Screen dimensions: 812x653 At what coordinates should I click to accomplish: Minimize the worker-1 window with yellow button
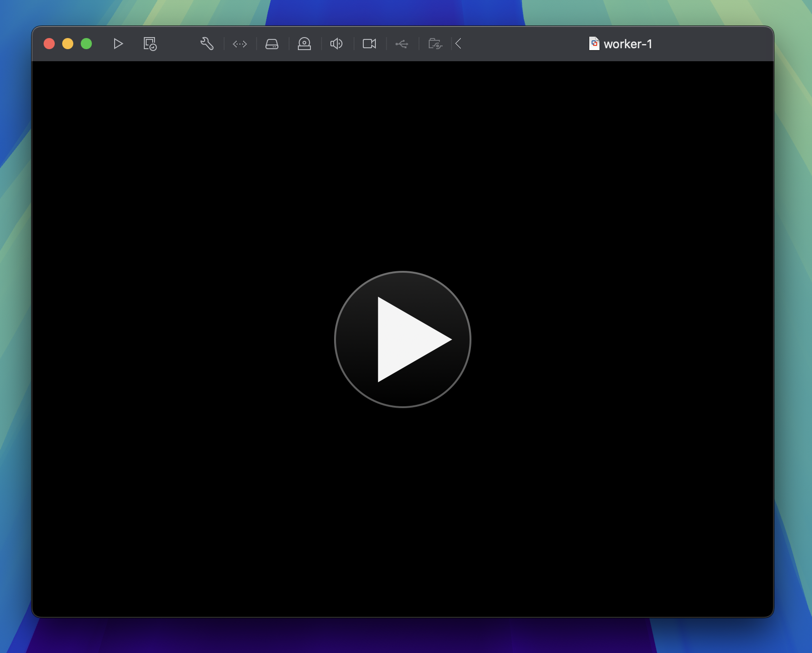tap(68, 44)
